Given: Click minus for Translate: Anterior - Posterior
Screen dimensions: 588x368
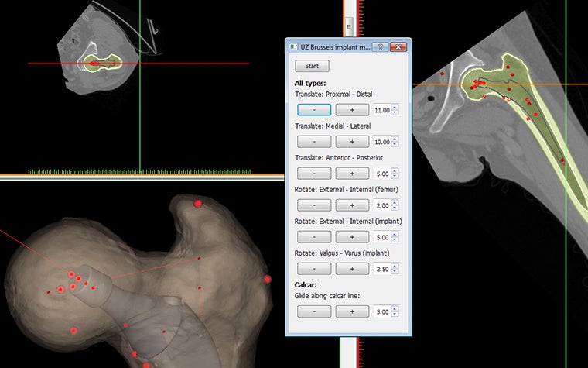Looking at the screenshot, I should point(314,174).
